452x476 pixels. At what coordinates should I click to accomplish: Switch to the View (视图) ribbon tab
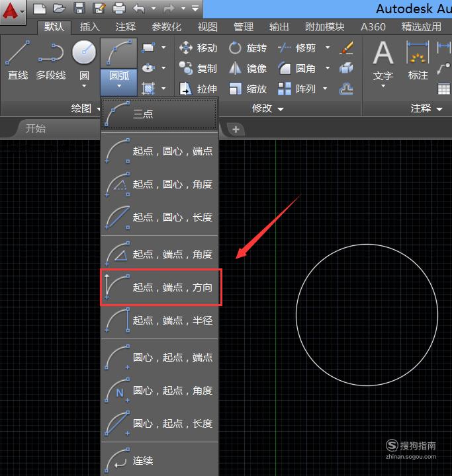(208, 27)
